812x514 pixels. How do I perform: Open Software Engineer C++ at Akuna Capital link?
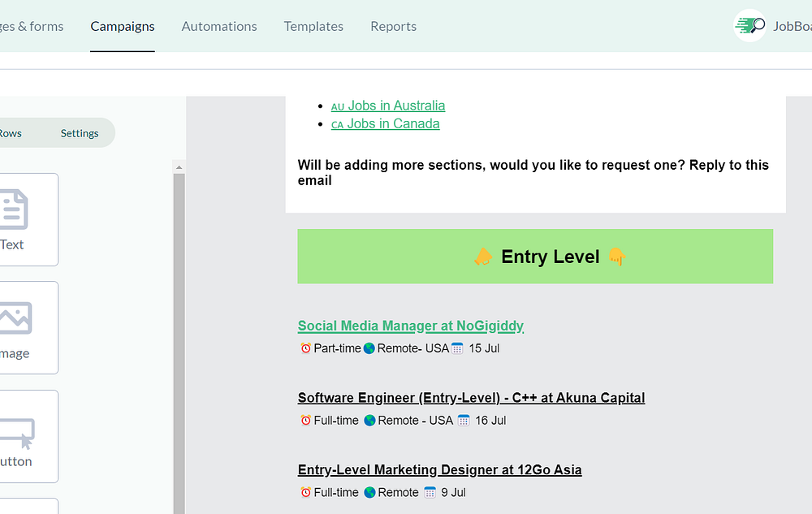(471, 398)
